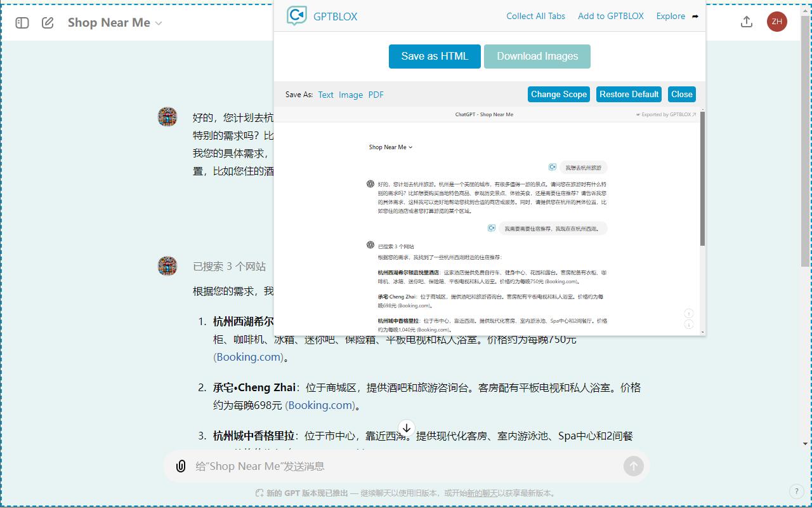The image size is (812, 508).
Task: Close the GPTBLOX preview panel
Action: (x=682, y=94)
